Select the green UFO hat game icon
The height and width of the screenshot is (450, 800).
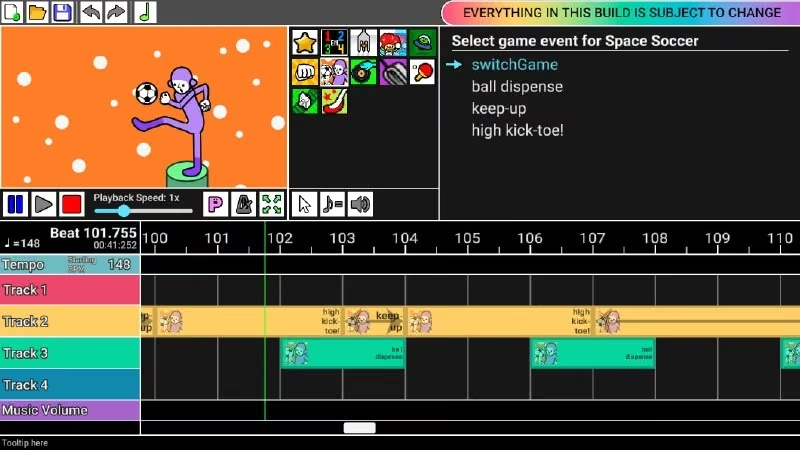tap(422, 42)
